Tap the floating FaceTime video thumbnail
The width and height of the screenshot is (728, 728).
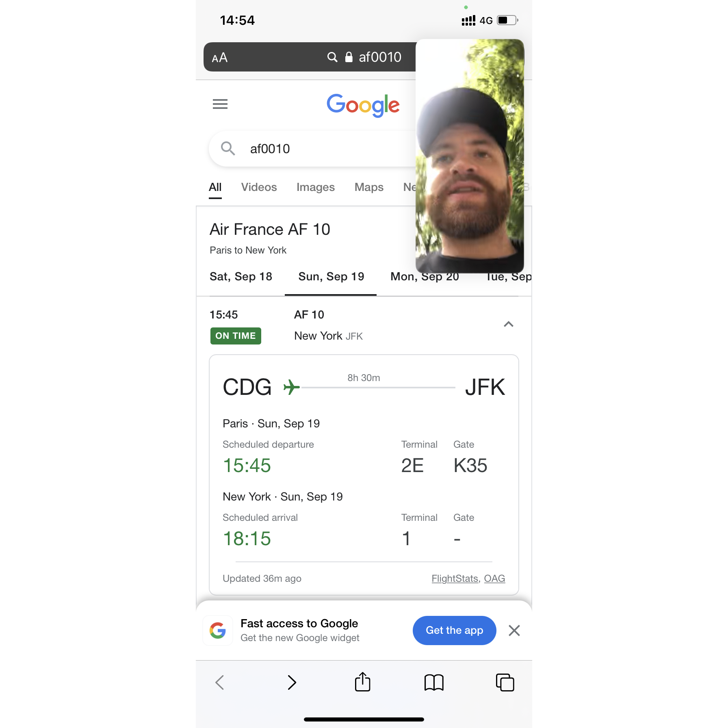point(470,156)
